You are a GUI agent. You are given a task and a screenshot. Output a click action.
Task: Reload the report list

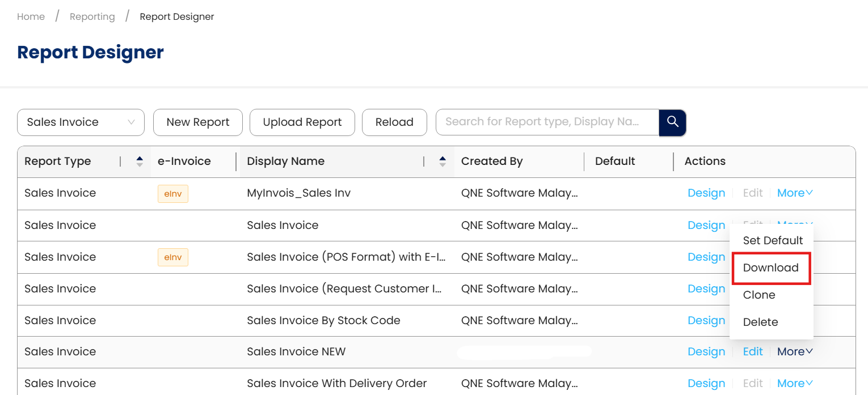coord(394,122)
